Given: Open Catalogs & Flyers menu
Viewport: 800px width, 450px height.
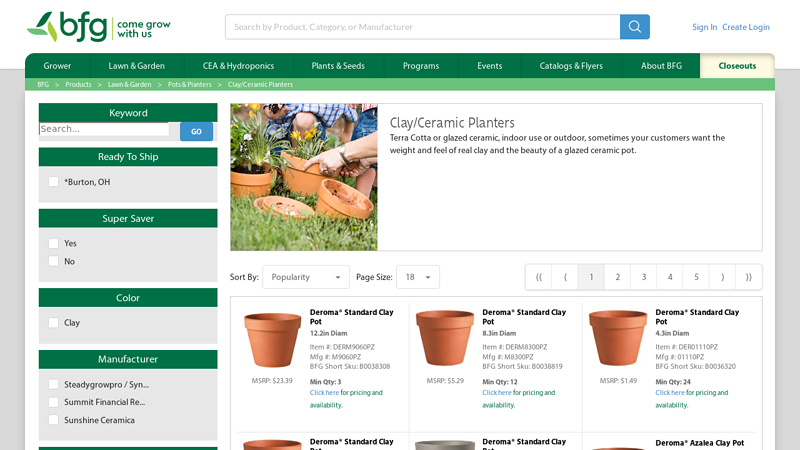Looking at the screenshot, I should [571, 66].
